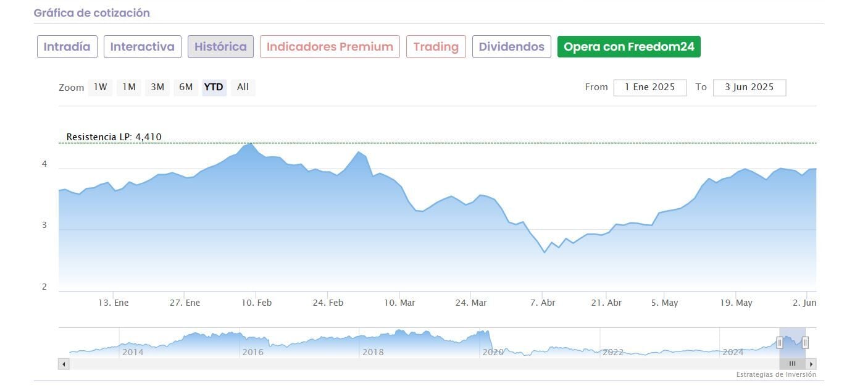Click the right navigator range handle
This screenshot has width=868, height=391.
805,342
